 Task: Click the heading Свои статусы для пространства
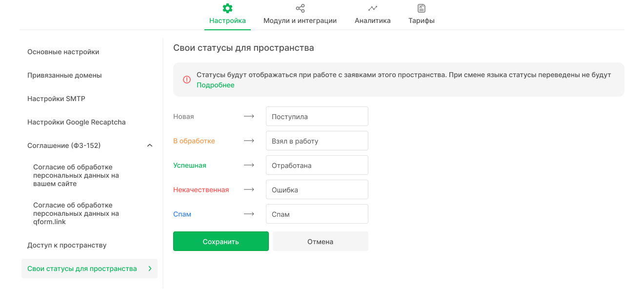243,48
